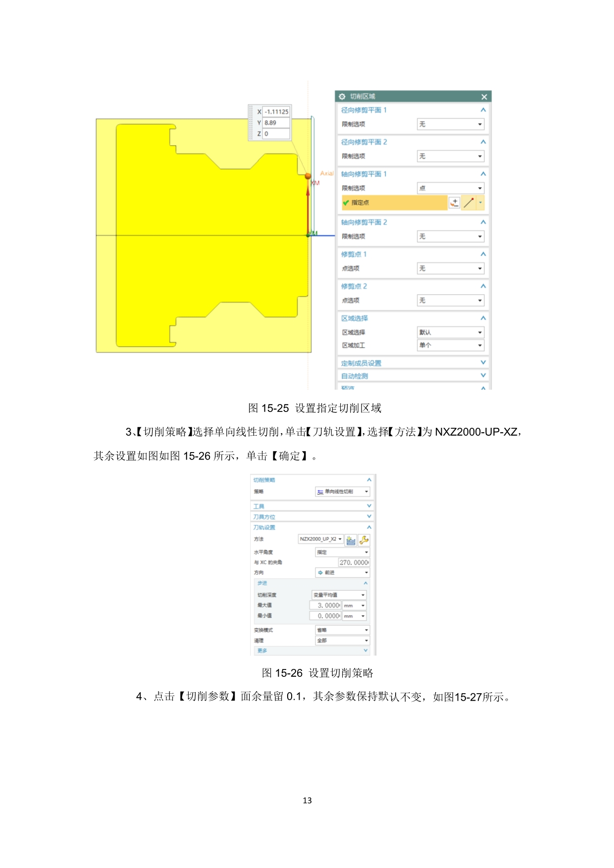The height and width of the screenshot is (868, 614).
Task: Click the 最小值 field showing 0.0000
Action: [325, 616]
